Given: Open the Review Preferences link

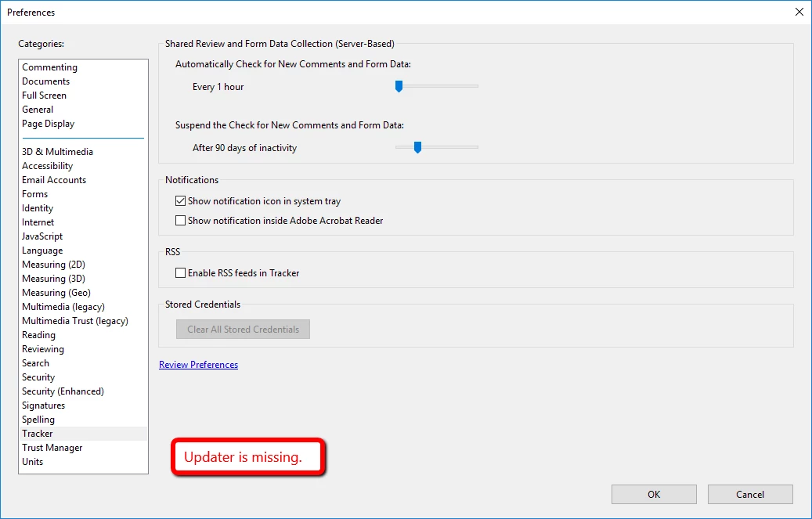Looking at the screenshot, I should pyautogui.click(x=198, y=365).
